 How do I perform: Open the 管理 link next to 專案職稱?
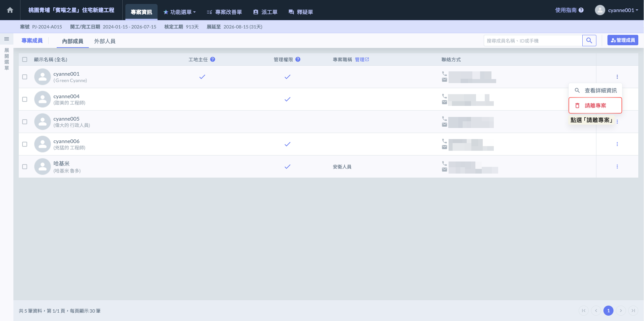point(362,59)
